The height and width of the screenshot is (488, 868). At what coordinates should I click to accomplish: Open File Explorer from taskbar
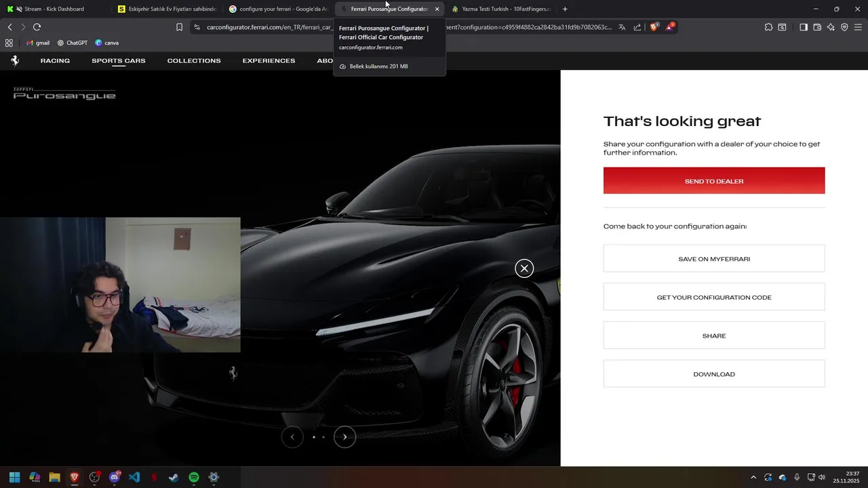[54, 477]
